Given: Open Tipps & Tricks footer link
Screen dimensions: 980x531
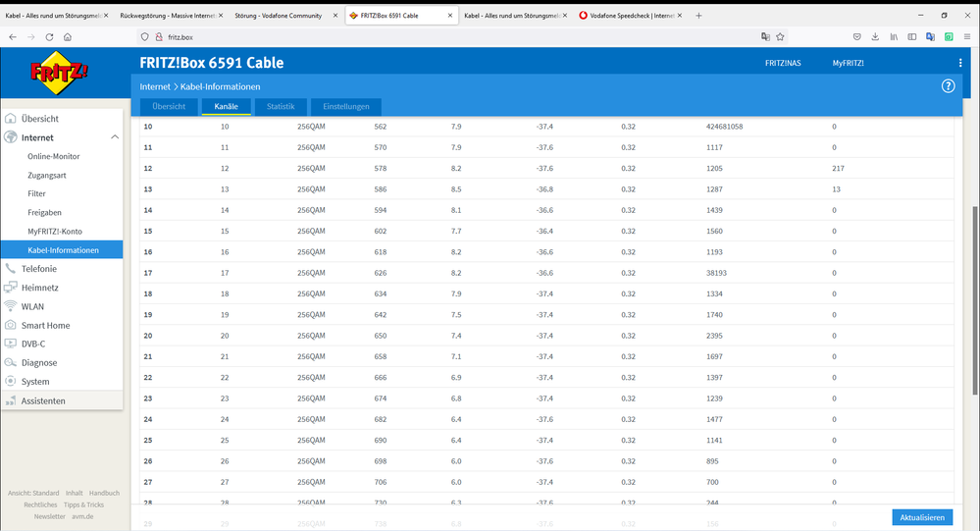Looking at the screenshot, I should point(83,504).
